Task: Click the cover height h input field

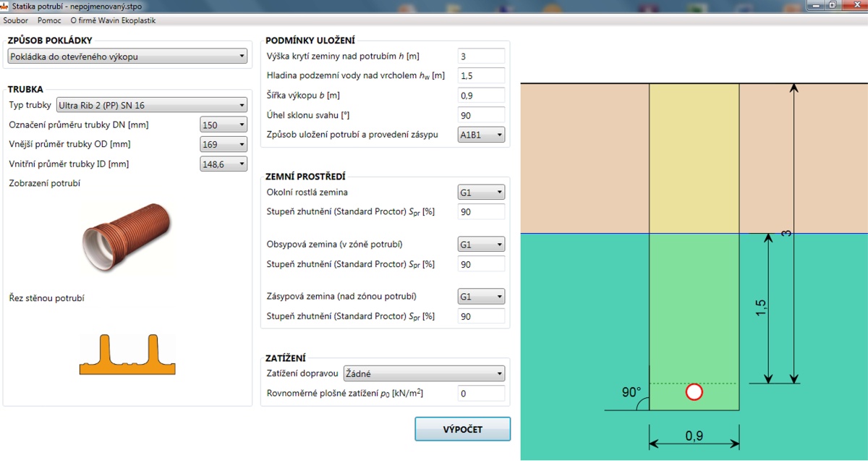Action: point(481,56)
